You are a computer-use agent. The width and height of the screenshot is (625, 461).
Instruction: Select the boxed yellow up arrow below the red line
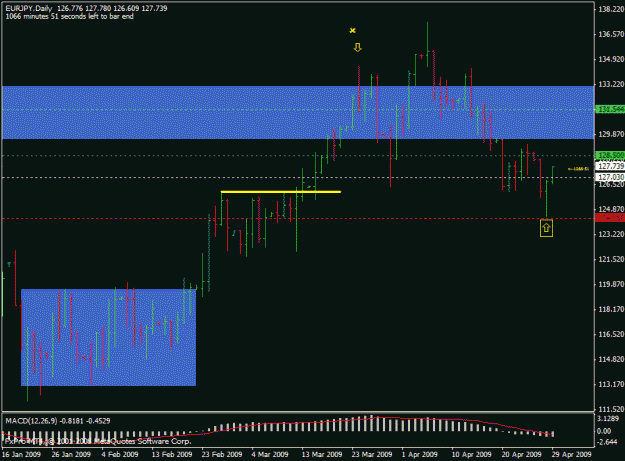(x=546, y=228)
